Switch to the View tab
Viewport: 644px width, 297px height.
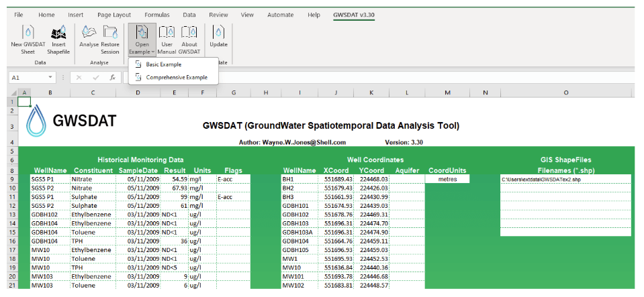coord(247,15)
